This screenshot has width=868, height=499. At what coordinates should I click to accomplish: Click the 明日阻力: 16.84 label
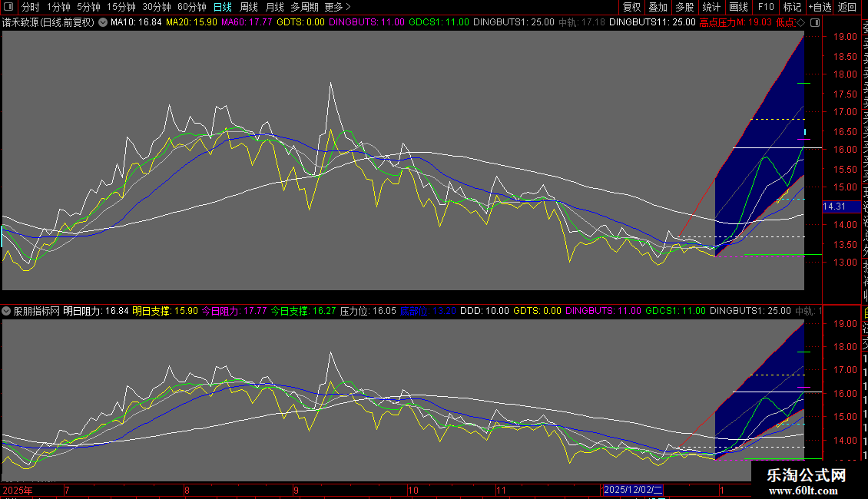(96, 311)
